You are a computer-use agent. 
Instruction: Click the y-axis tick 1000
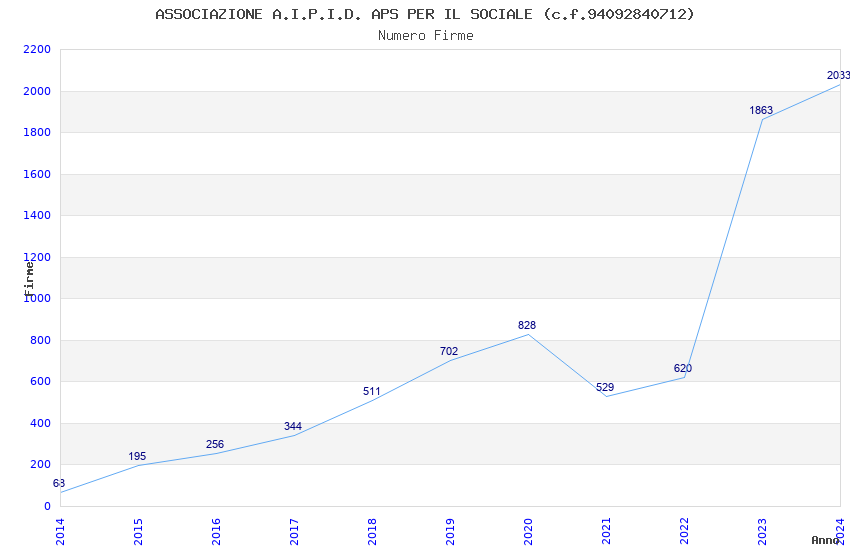point(37,298)
